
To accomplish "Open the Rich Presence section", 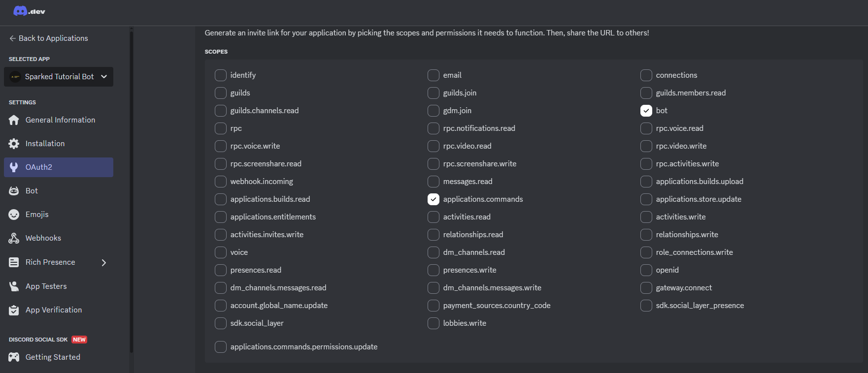I will [x=59, y=262].
